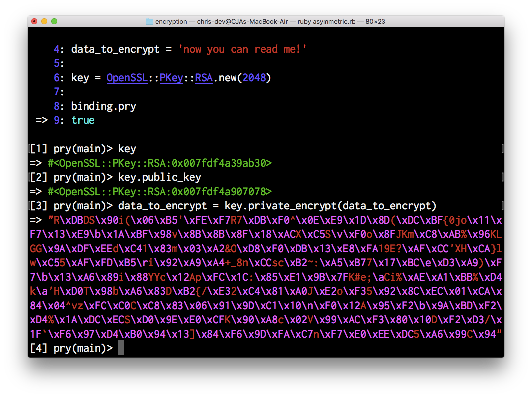Click the [4] pry(main)> prompt

(x=71, y=348)
